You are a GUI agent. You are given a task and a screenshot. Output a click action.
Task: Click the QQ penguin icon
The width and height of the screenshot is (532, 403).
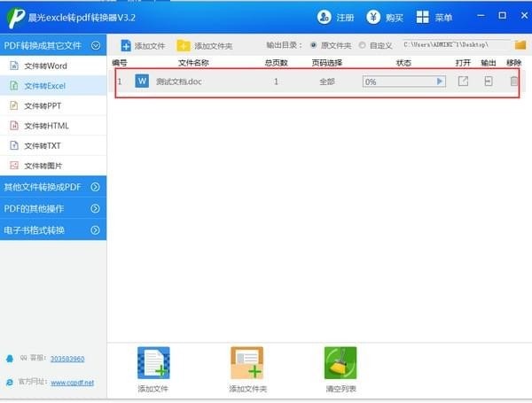[x=10, y=359]
